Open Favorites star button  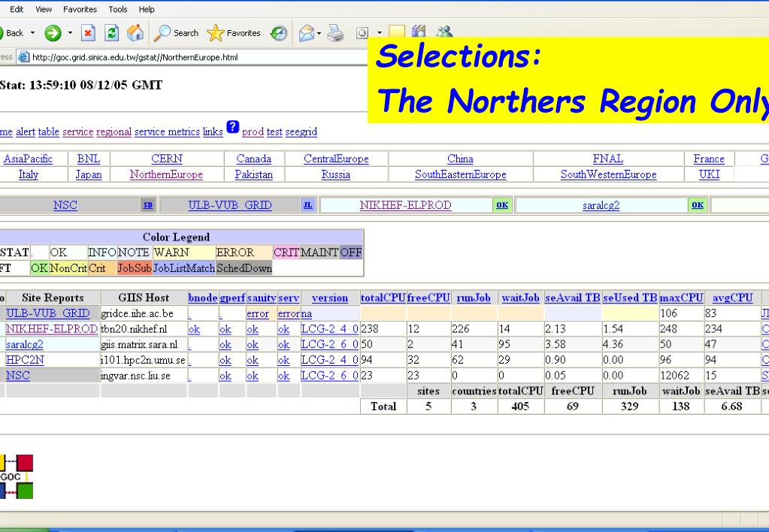(234, 33)
